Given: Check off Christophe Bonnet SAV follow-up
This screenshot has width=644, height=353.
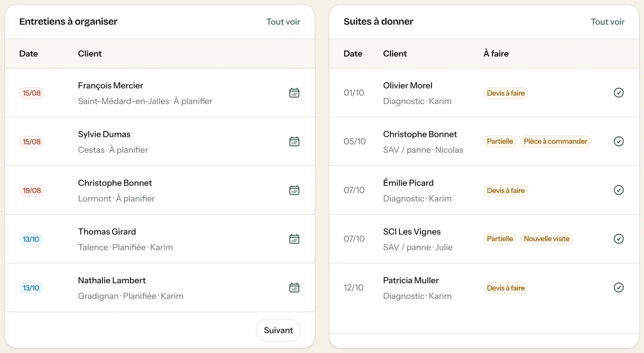Looking at the screenshot, I should point(619,141).
